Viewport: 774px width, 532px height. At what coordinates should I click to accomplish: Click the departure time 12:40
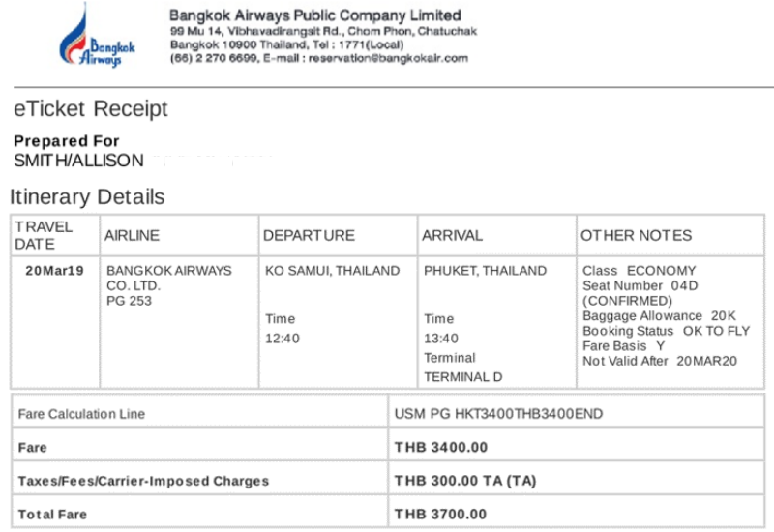[x=283, y=338]
